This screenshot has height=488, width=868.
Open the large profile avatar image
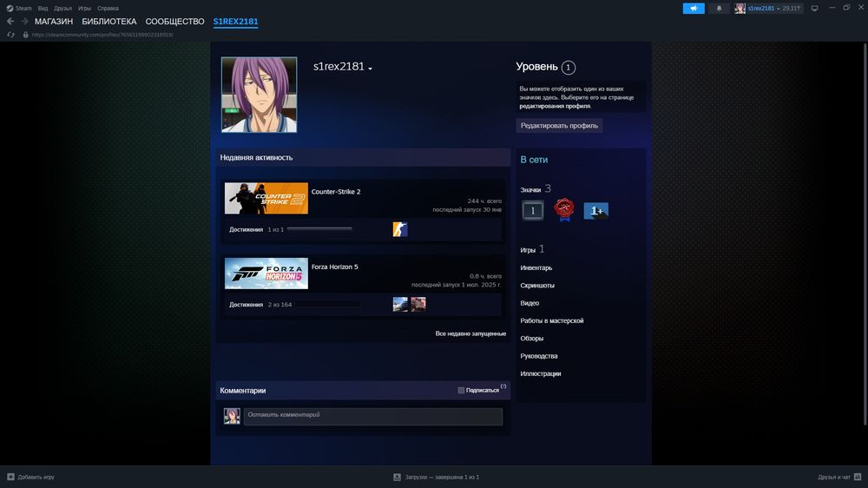(x=259, y=95)
